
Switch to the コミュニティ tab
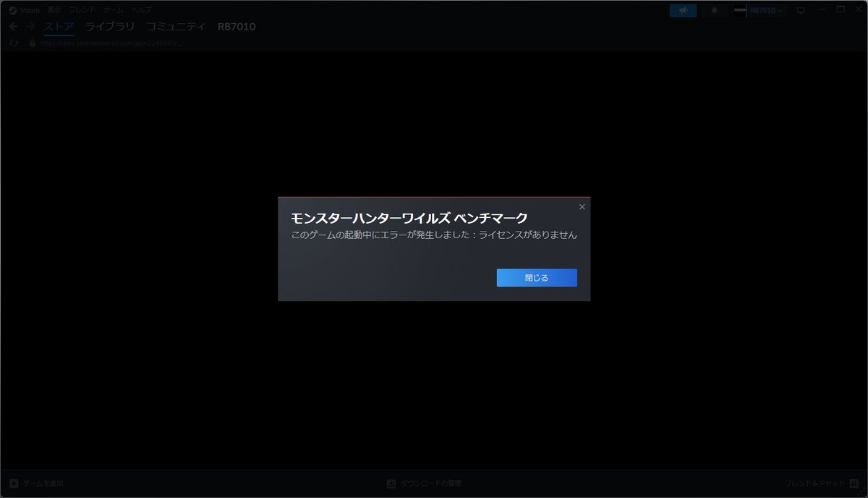click(x=175, y=27)
